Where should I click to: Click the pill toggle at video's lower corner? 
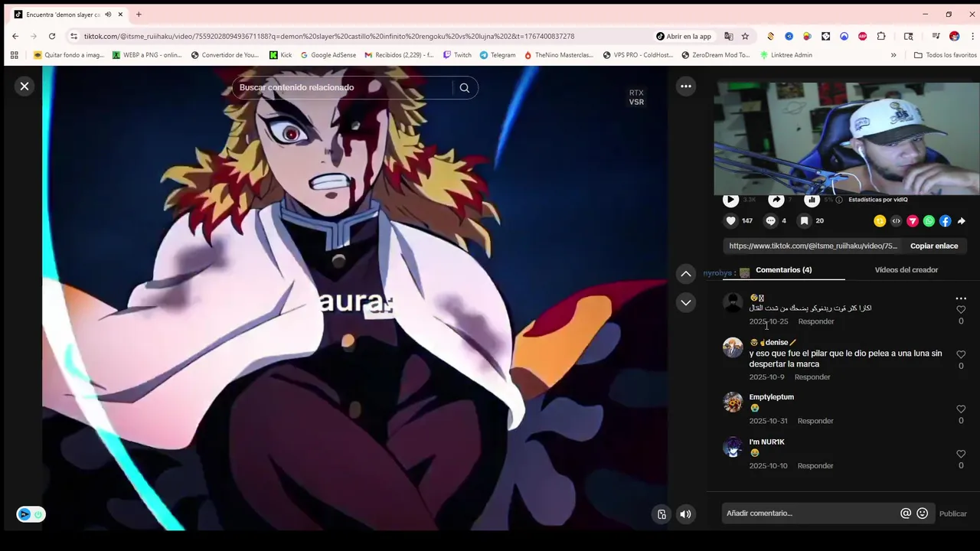pyautogui.click(x=31, y=514)
